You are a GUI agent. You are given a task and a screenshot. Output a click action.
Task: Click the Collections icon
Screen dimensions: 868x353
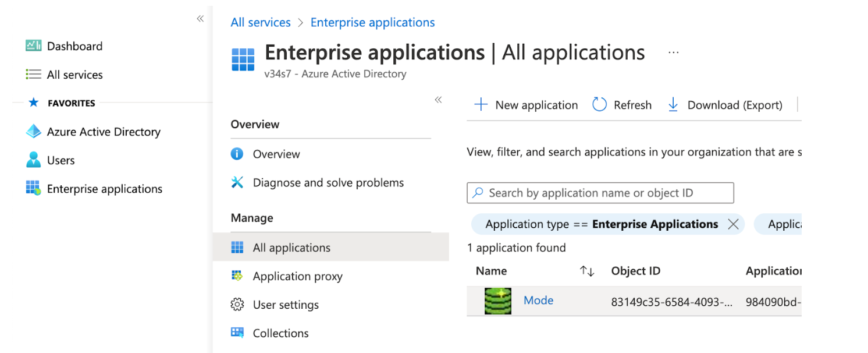237,333
